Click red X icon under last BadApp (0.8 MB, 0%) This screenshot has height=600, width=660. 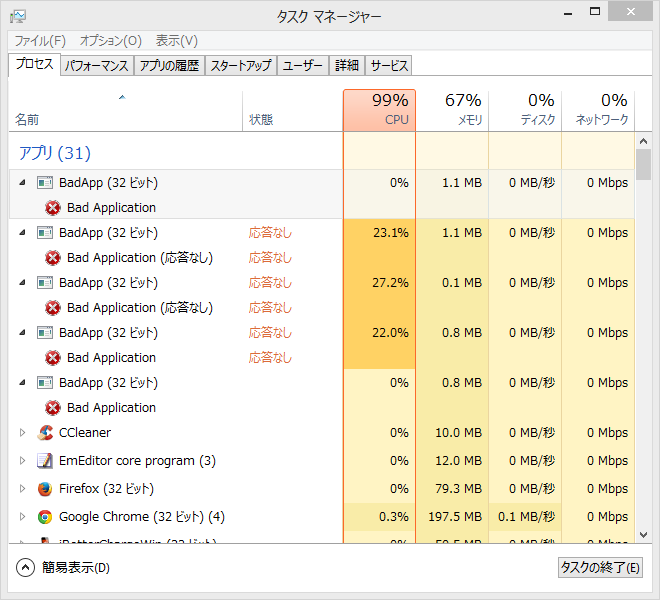click(x=53, y=408)
